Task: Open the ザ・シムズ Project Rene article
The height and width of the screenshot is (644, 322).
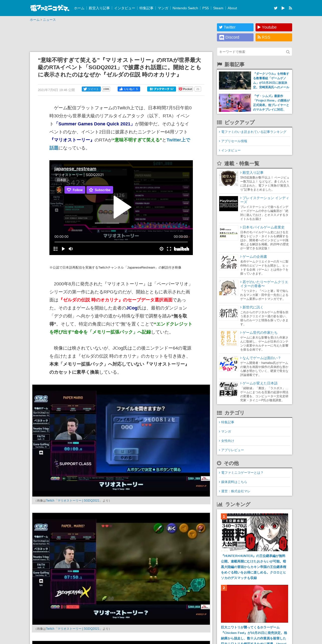Action: click(x=271, y=103)
